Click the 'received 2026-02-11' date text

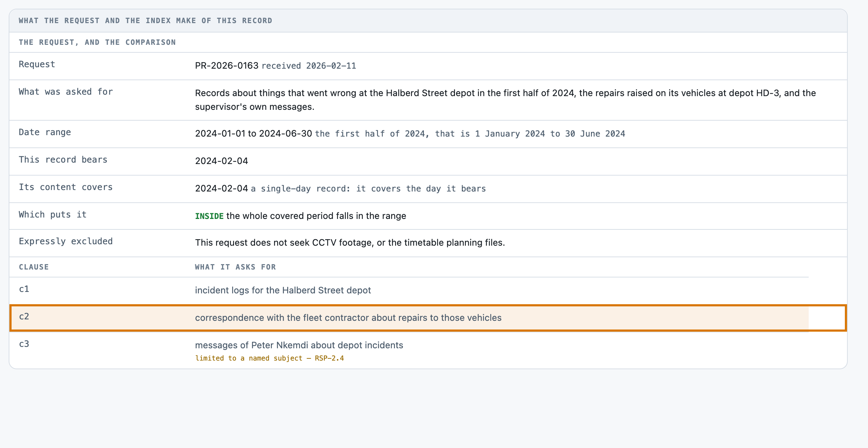point(309,66)
